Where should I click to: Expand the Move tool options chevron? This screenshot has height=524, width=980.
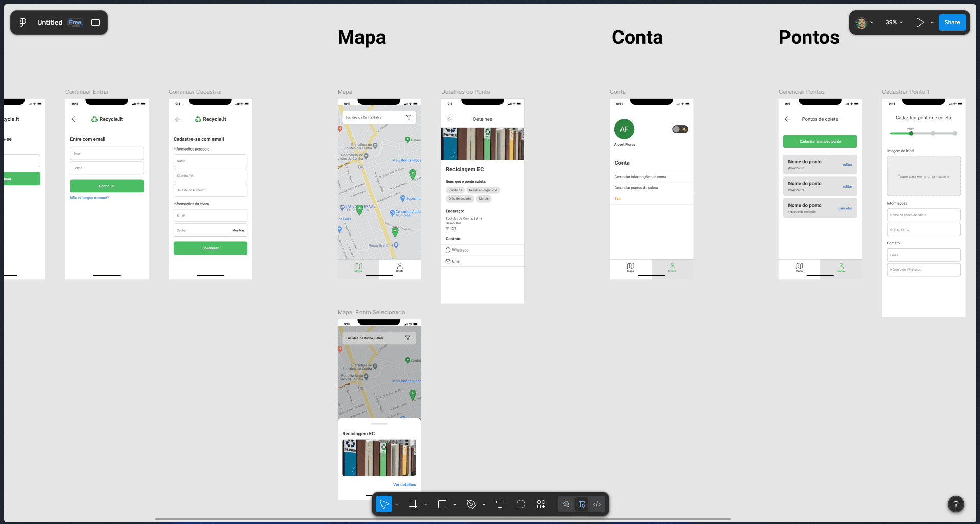coord(397,505)
